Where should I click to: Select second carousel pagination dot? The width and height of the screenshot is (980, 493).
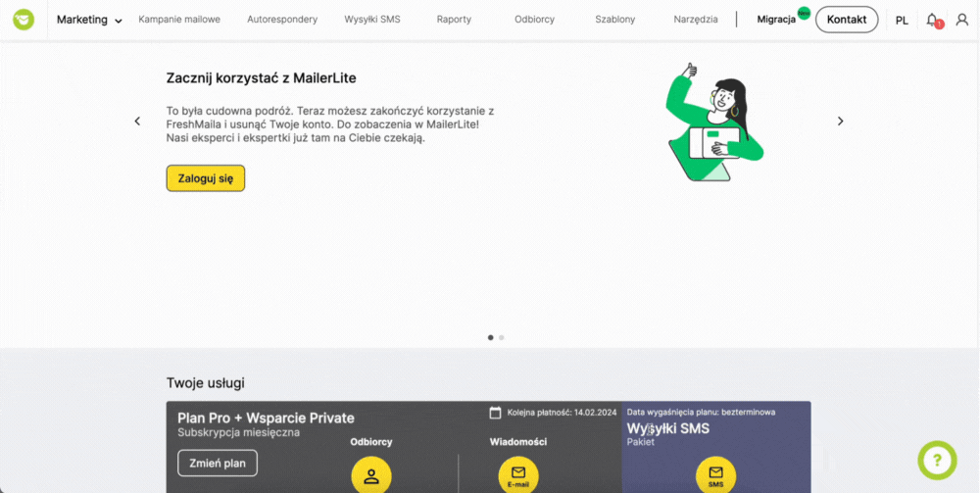[x=501, y=337]
